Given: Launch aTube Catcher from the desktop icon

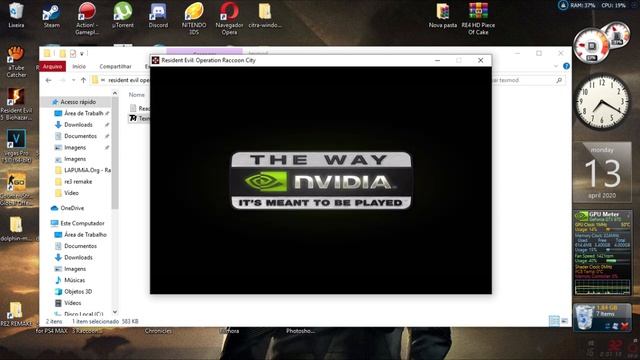Looking at the screenshot, I should (x=16, y=62).
